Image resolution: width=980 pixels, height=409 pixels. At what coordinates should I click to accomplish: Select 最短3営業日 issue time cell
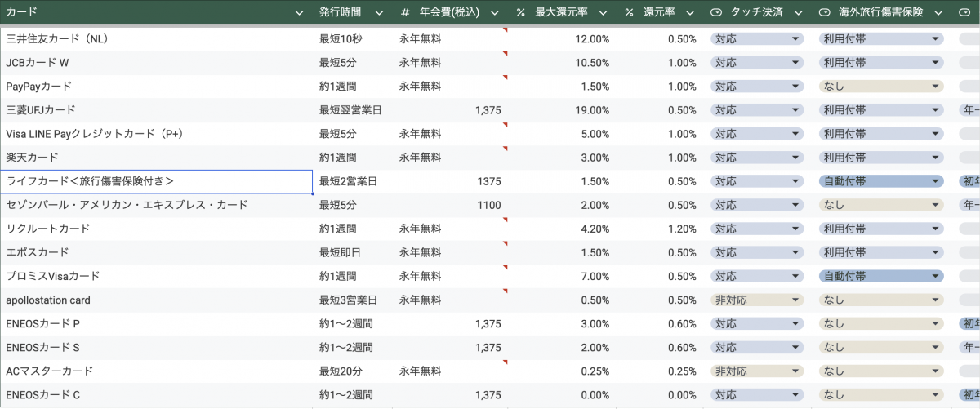[353, 300]
